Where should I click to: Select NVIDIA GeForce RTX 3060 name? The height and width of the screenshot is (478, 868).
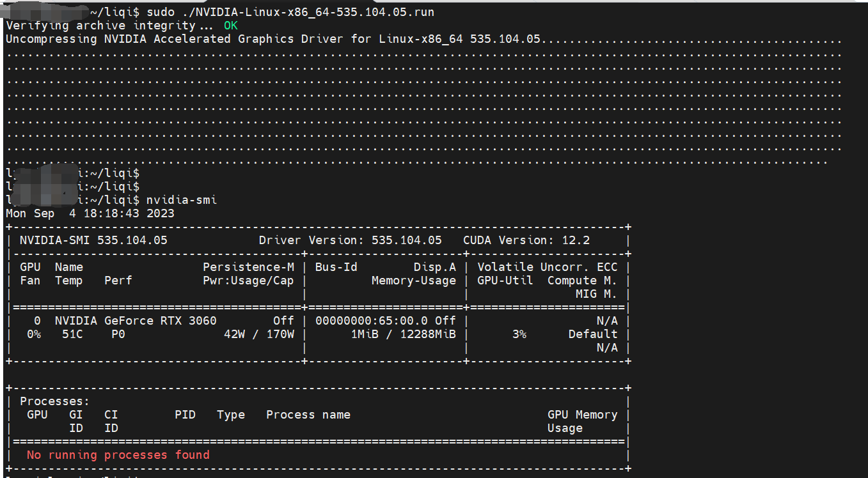(136, 321)
